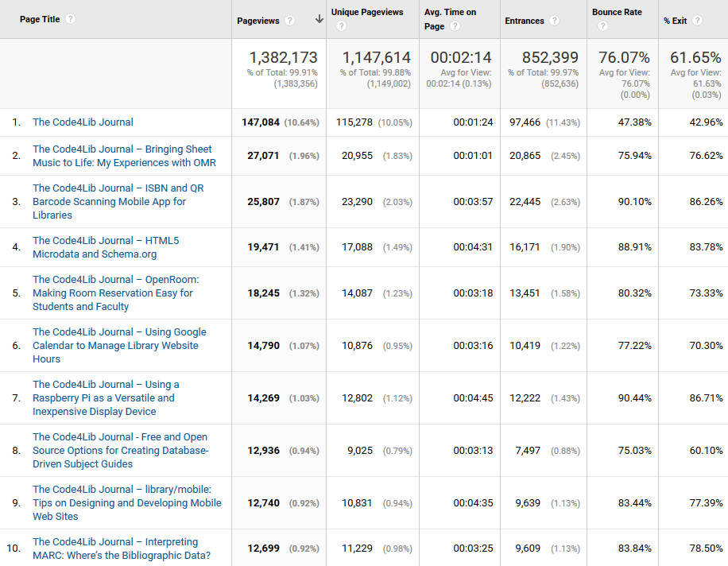Sort by the Entrances column header text
Image resolution: width=728 pixels, height=566 pixels.
[524, 21]
